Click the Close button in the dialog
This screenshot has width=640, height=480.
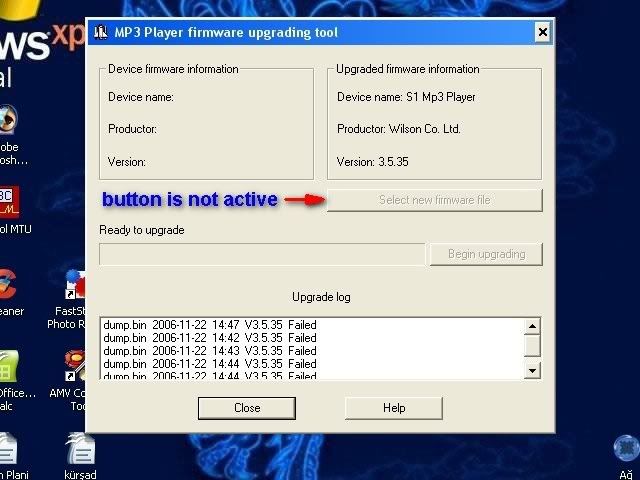247,407
